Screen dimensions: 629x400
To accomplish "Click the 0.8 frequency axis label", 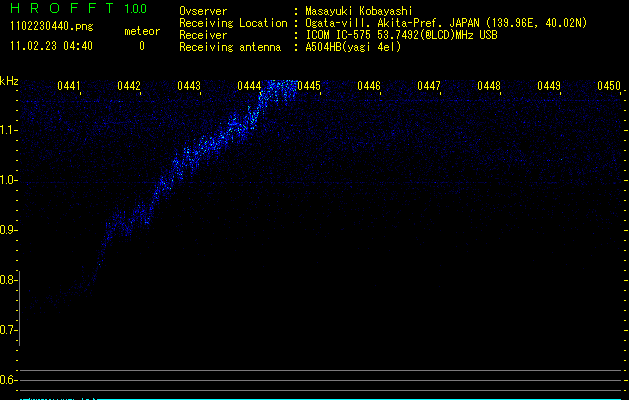I will click(x=7, y=280).
